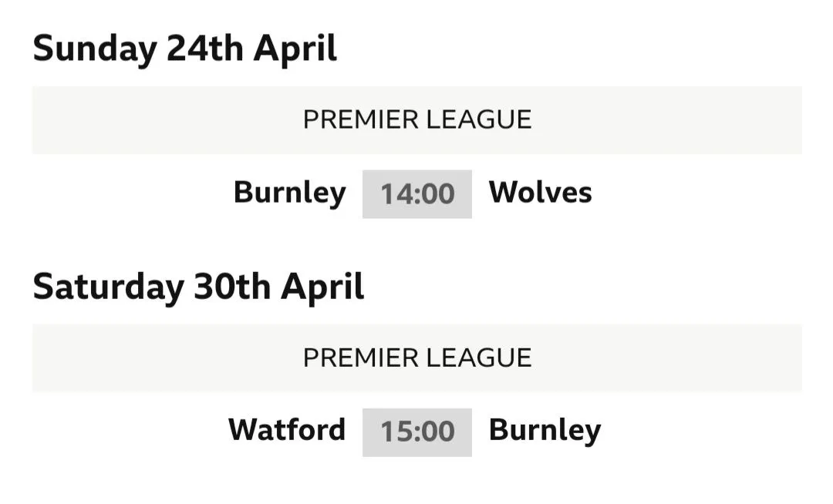Open Burnley team link in the Watford fixture
Viewport: 833px width, 504px height.
(545, 430)
